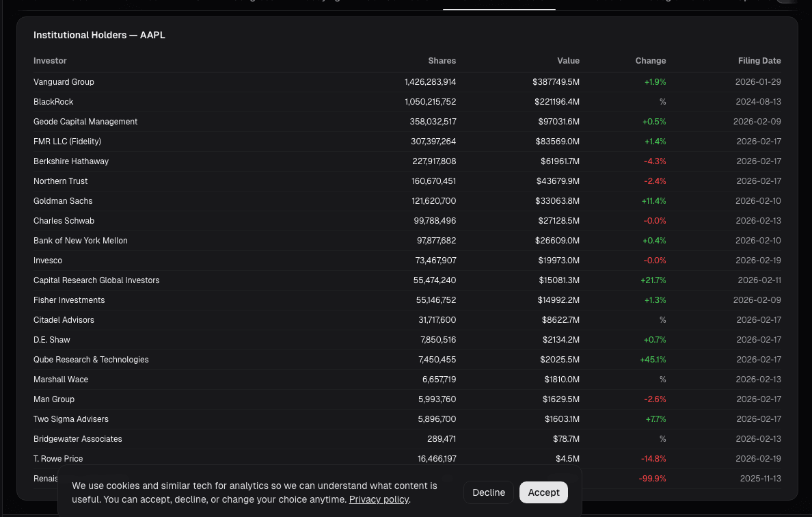Sort the table by the Value column

pos(568,60)
